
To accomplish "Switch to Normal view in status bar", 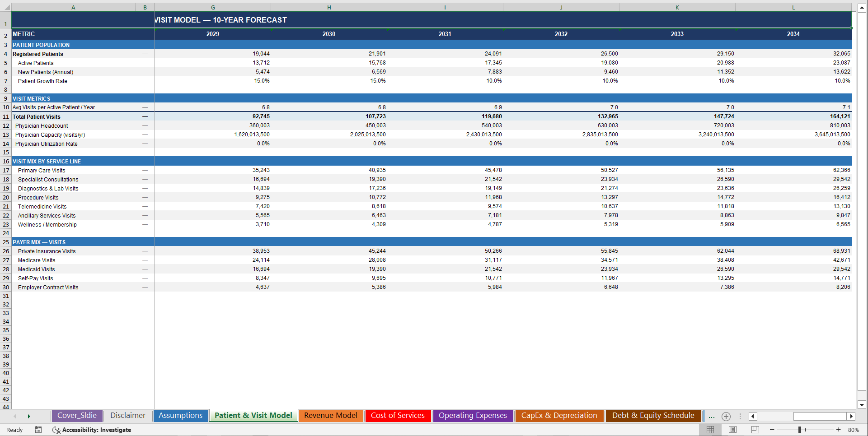I will click(x=710, y=430).
